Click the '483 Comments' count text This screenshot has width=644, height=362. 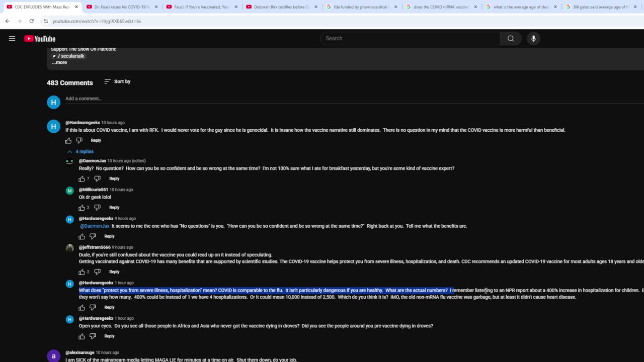coord(70,83)
